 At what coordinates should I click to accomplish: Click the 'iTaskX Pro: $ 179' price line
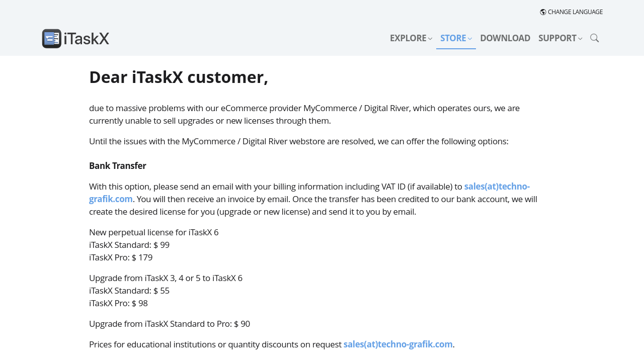[121, 257]
